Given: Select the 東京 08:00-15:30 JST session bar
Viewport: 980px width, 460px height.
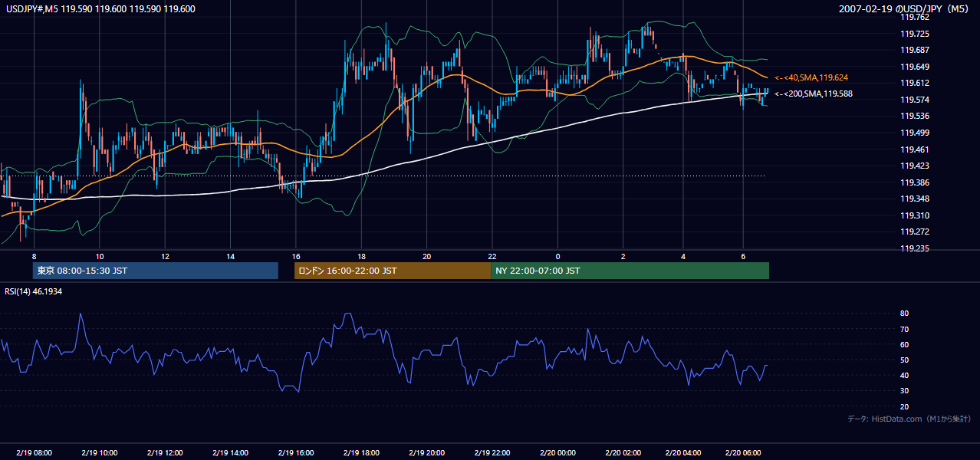Looking at the screenshot, I should 155,271.
